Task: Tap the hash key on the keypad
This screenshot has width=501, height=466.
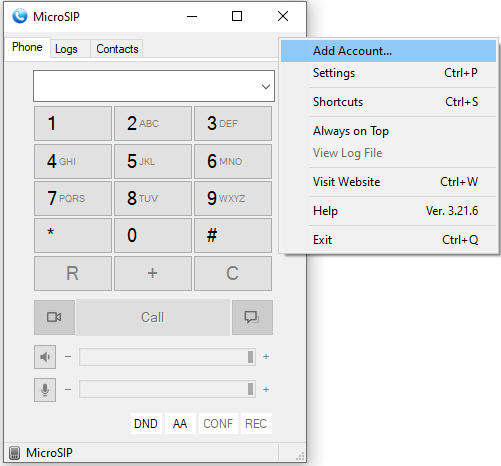Action: click(233, 235)
